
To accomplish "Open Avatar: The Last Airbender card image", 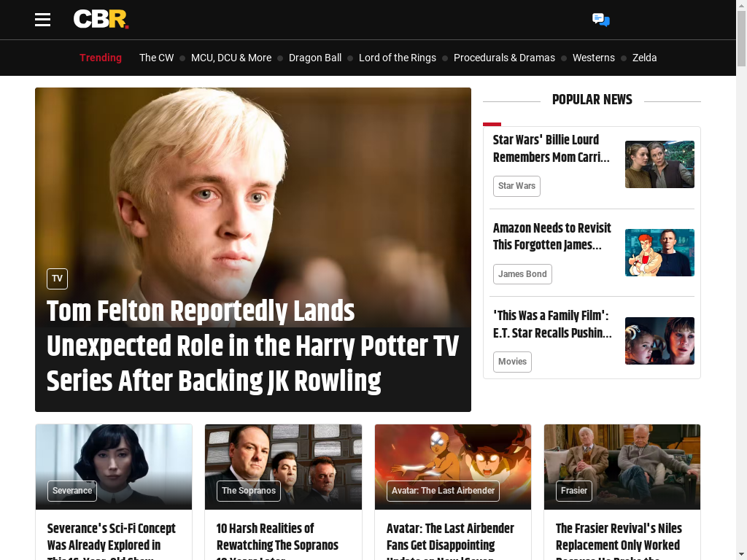I will coord(453,467).
